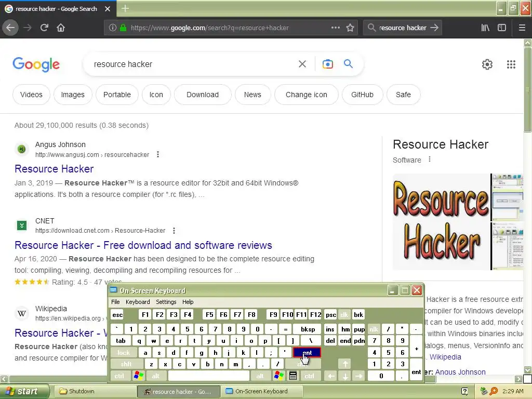
Task: Click the psc key on On-Screen Keyboard
Action: pyautogui.click(x=331, y=314)
